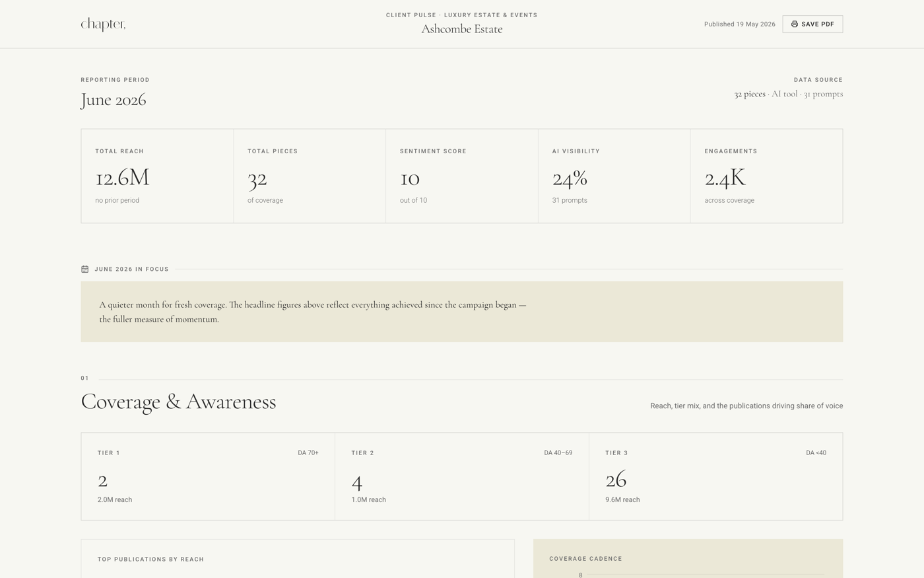Click the AI Visibility 24% value
The image size is (924, 578).
[570, 178]
